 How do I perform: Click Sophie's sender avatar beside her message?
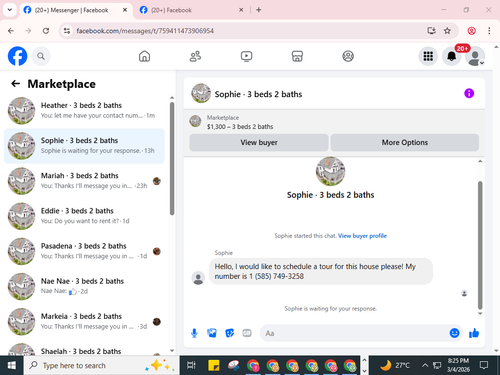pyautogui.click(x=198, y=278)
